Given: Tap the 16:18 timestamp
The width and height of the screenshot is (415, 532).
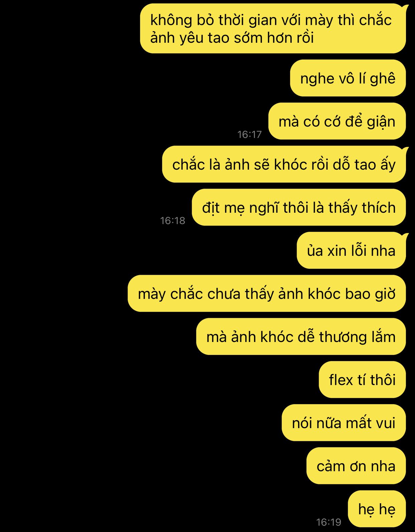Looking at the screenshot, I should tap(172, 220).
